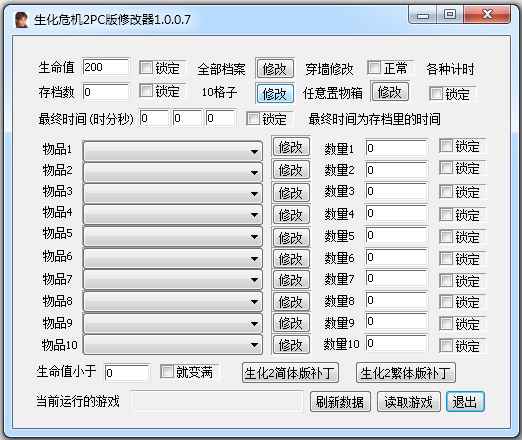
Task: Expand the 物品5 combo box
Action: pos(173,237)
